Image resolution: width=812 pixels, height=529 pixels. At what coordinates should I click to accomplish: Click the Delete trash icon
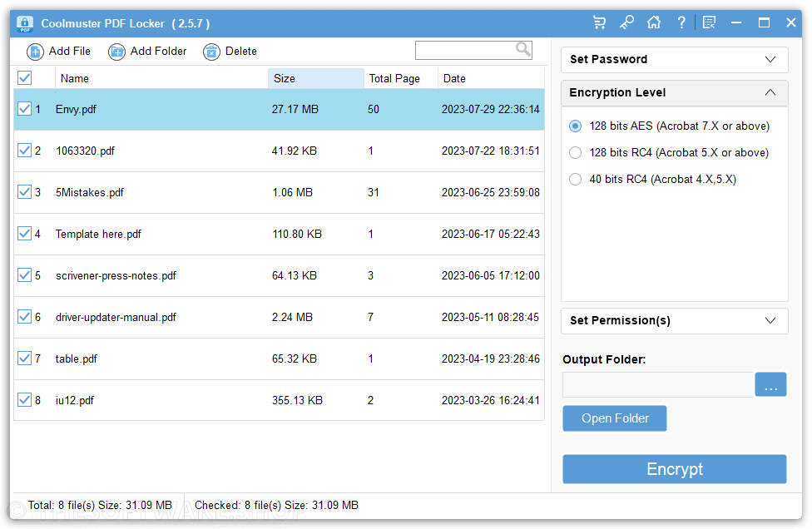[211, 52]
